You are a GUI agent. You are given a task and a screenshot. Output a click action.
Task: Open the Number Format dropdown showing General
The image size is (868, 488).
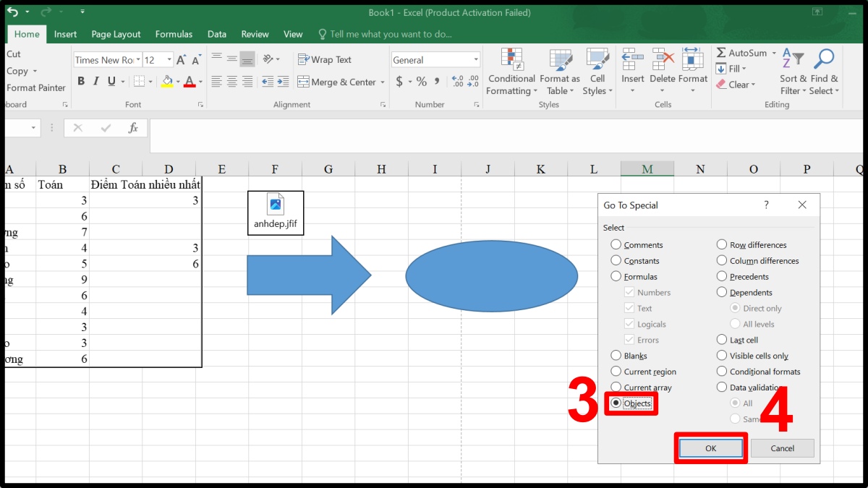475,59
